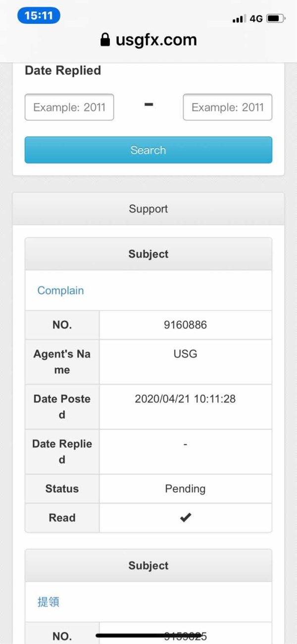The image size is (297, 644).
Task: Open the 提領 ticket link
Action: (x=49, y=602)
